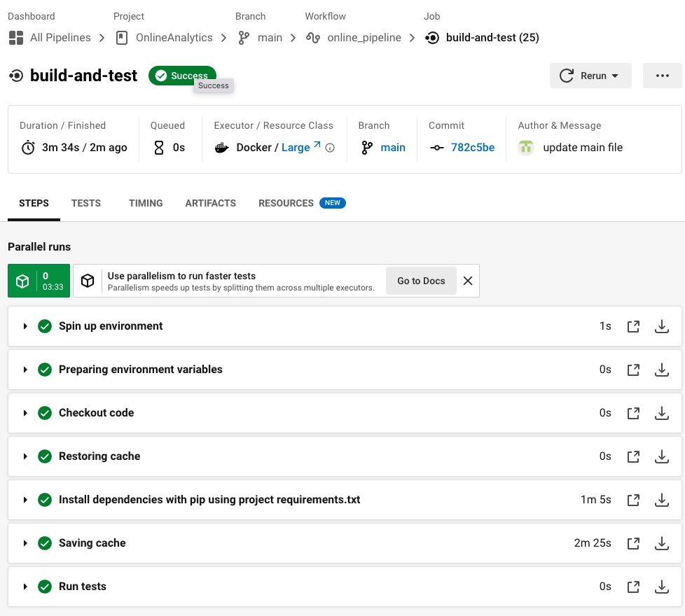Screen dimensions: 685x616
Task: Dismiss the parallelism tip banner
Action: (x=467, y=281)
